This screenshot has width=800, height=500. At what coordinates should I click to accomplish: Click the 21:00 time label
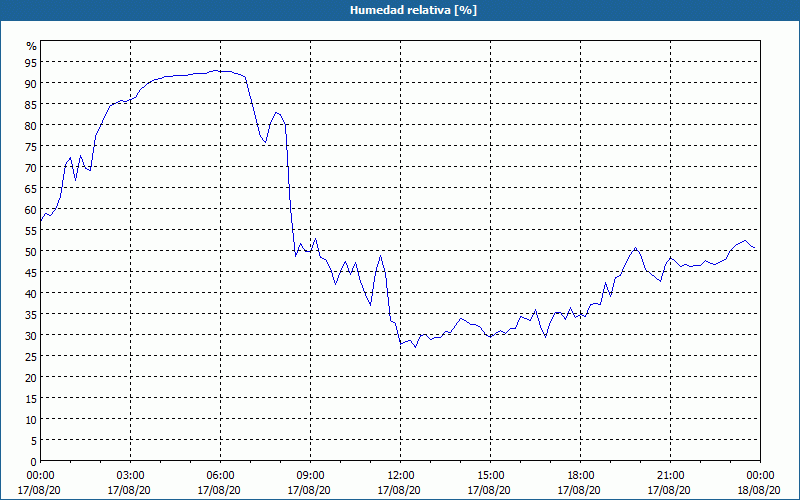[670, 476]
